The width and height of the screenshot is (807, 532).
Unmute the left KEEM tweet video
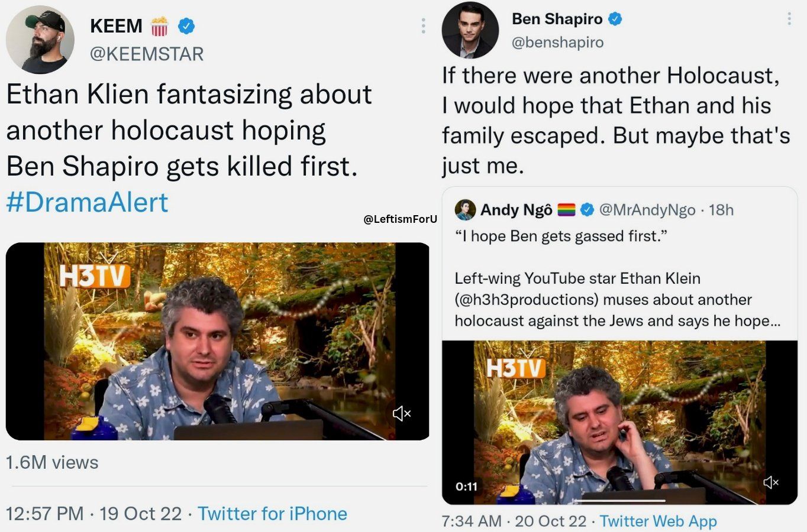pyautogui.click(x=401, y=413)
